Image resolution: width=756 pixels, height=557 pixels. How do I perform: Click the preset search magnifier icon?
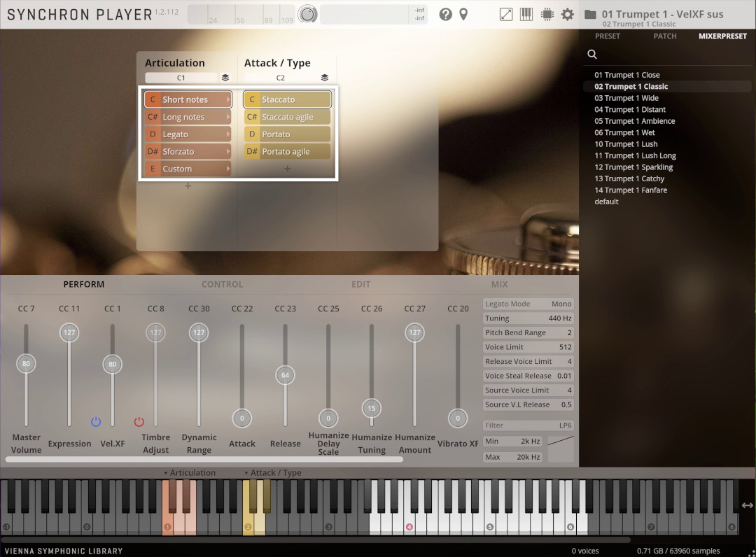(x=592, y=55)
